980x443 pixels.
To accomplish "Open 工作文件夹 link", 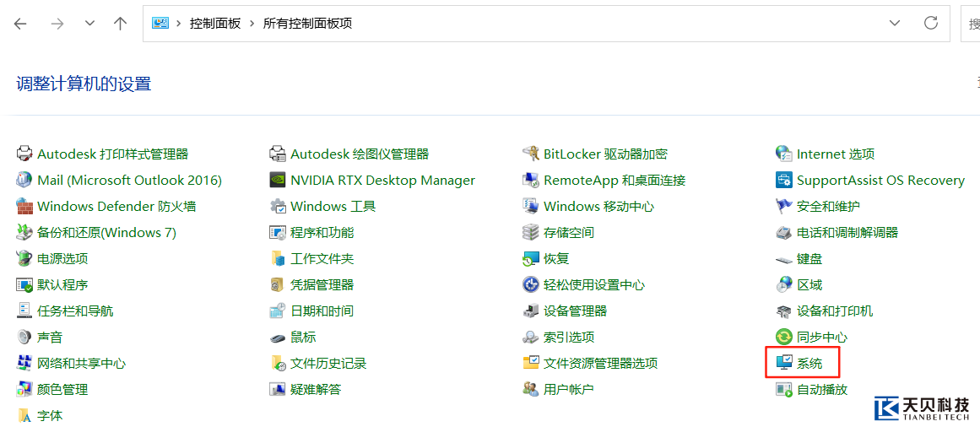I will coord(322,259).
